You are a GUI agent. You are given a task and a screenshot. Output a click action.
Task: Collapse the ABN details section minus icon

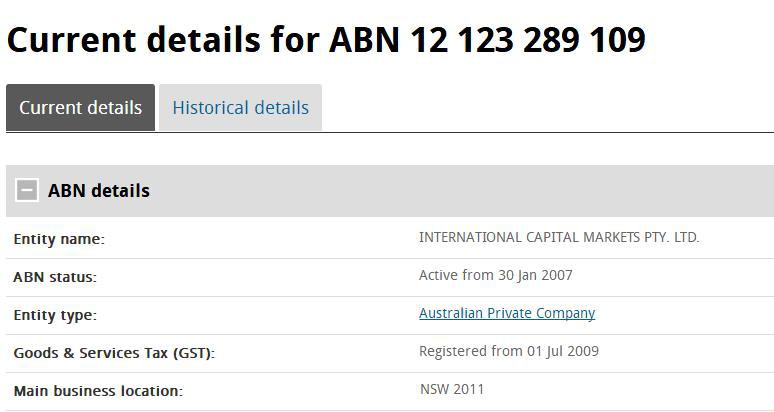point(27,190)
